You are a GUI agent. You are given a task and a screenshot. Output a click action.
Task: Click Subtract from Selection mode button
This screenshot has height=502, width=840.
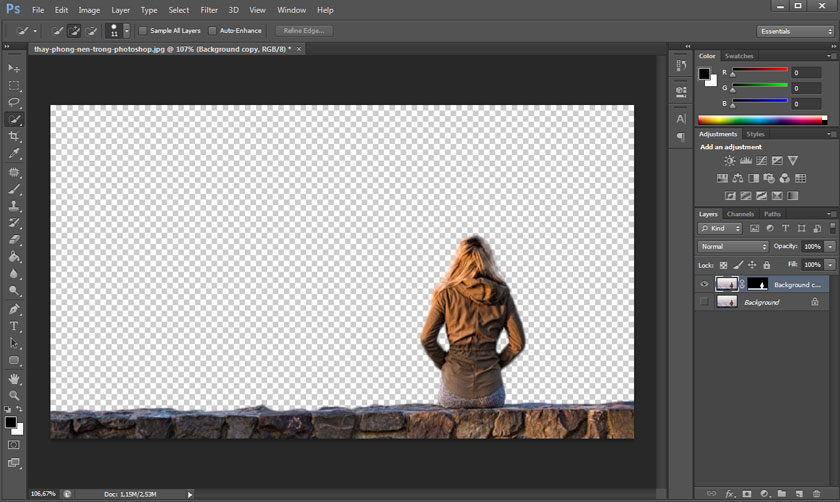pos(92,31)
